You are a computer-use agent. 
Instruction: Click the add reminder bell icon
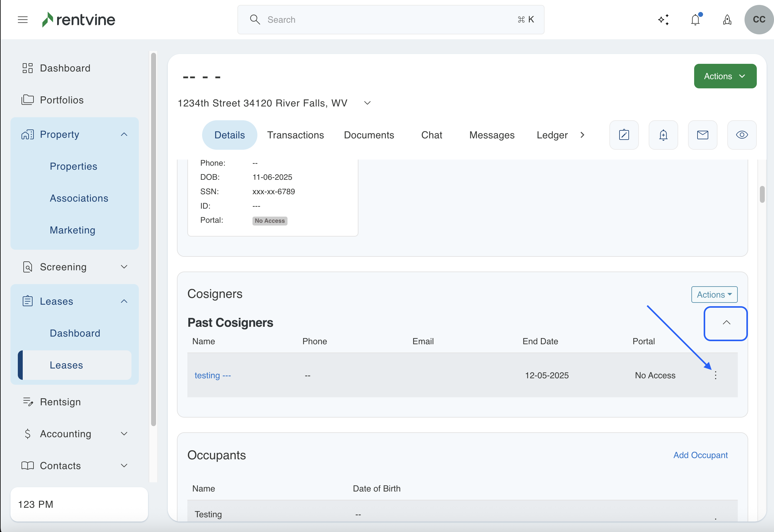coord(663,135)
